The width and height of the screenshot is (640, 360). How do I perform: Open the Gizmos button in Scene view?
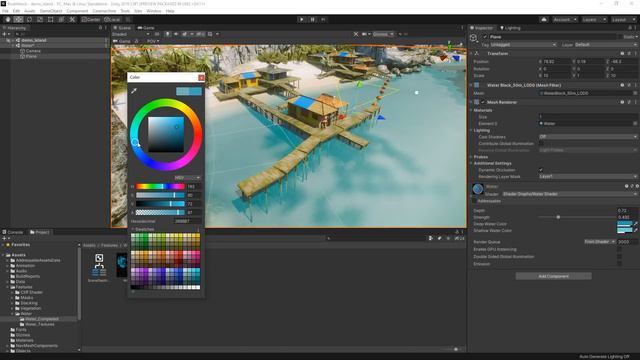(x=383, y=34)
